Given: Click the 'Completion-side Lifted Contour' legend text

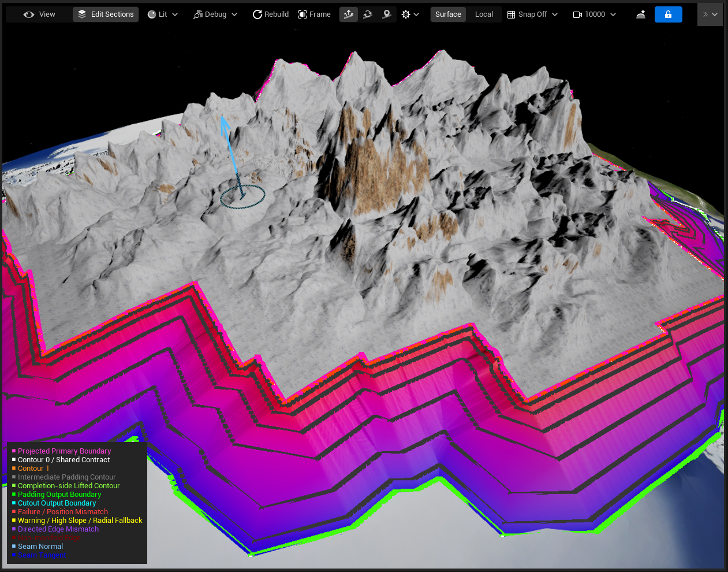Looking at the screenshot, I should tap(69, 486).
